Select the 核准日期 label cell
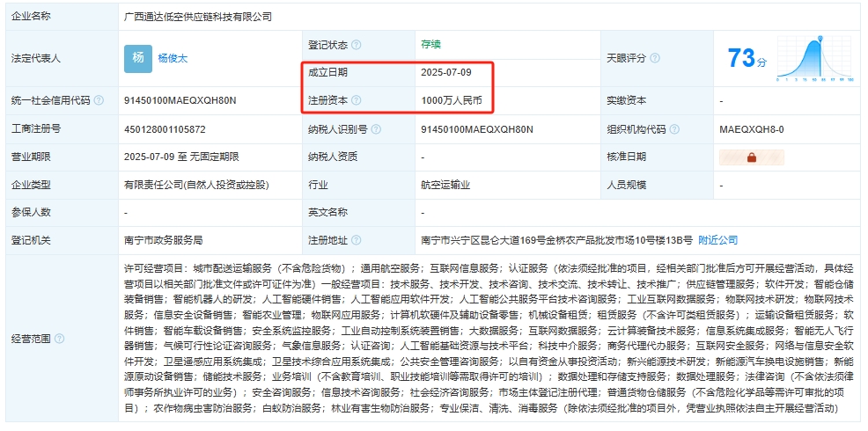The width and height of the screenshot is (868, 431). tap(657, 157)
